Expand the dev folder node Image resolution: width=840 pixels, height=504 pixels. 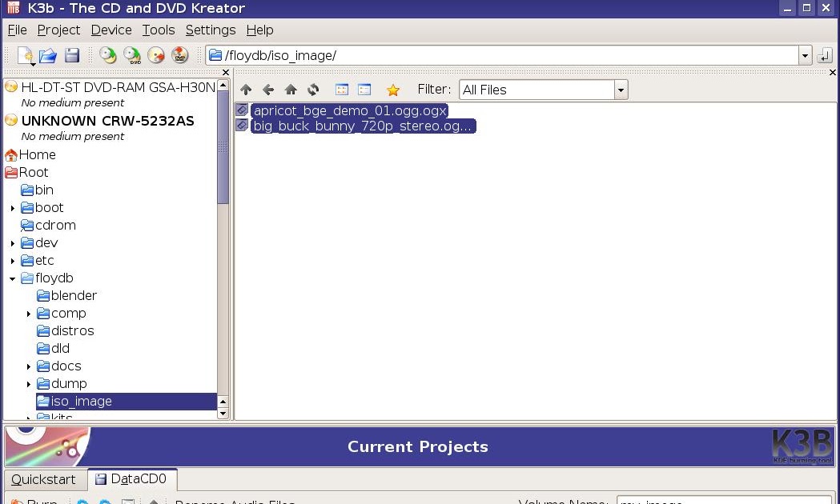point(12,243)
